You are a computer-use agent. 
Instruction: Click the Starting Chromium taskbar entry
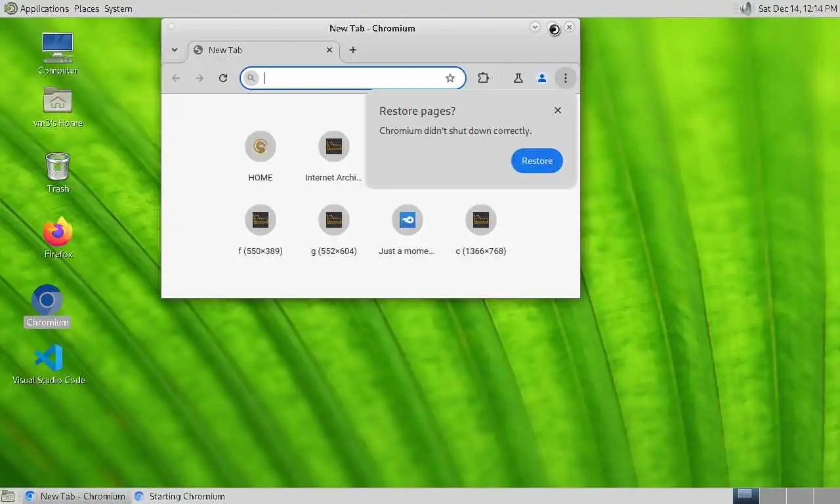[x=179, y=496]
